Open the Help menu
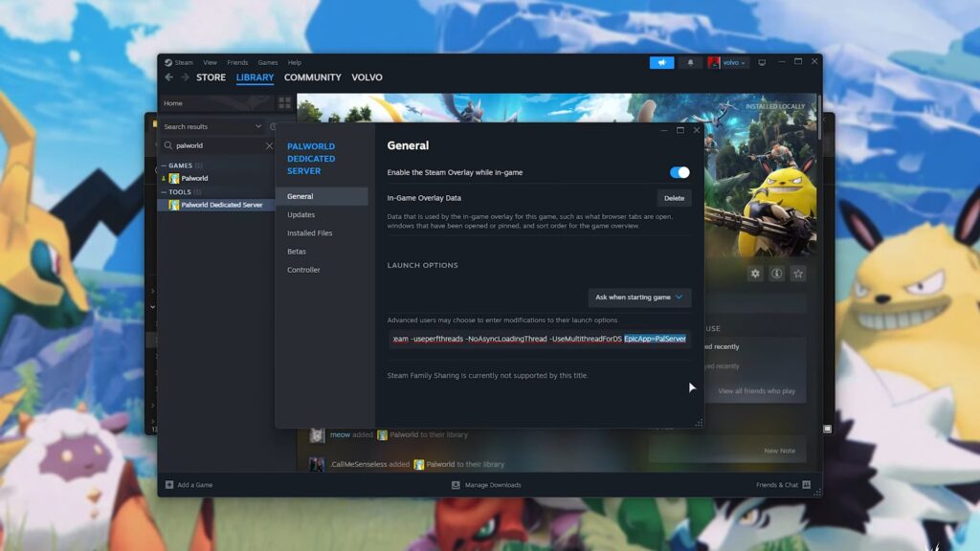The image size is (980, 551). pyautogui.click(x=295, y=62)
